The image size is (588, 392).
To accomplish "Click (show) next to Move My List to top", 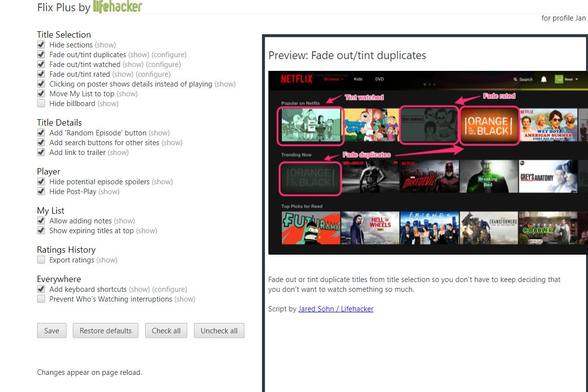I will click(127, 94).
